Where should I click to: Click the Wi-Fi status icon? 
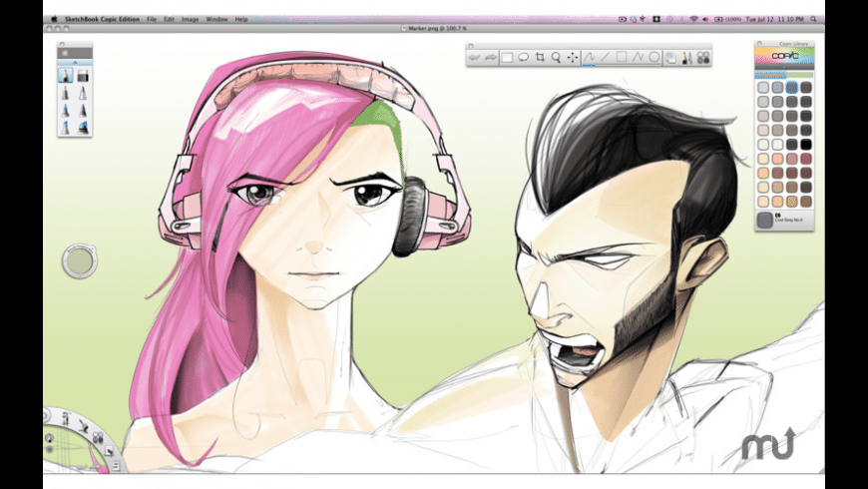693,19
